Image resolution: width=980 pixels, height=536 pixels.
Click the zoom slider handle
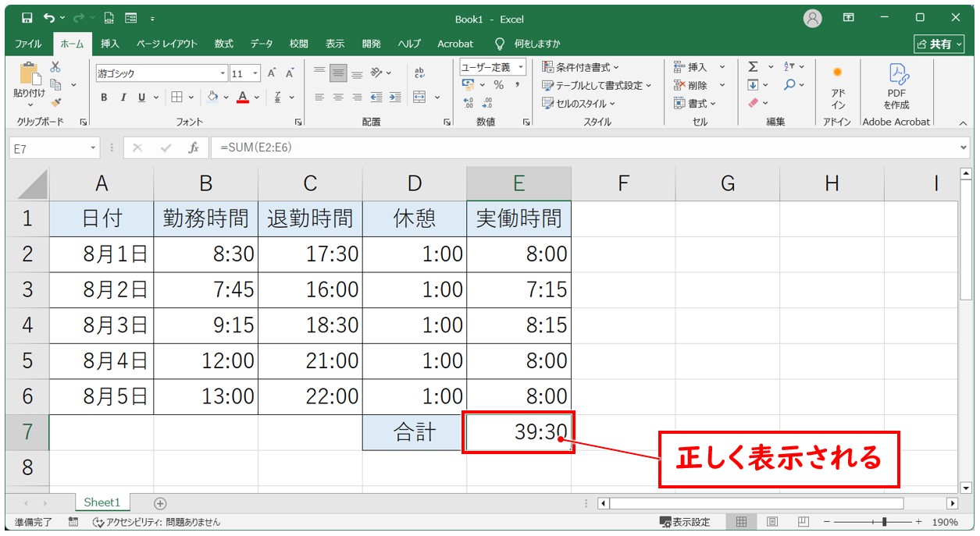(x=884, y=522)
